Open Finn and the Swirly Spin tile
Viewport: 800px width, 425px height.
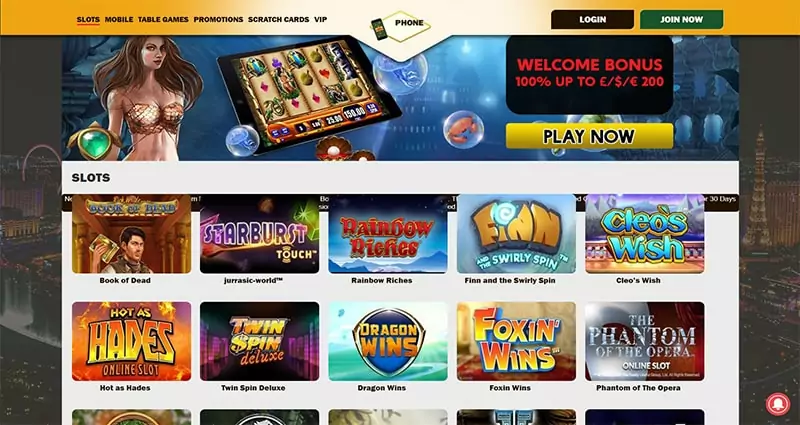point(516,234)
